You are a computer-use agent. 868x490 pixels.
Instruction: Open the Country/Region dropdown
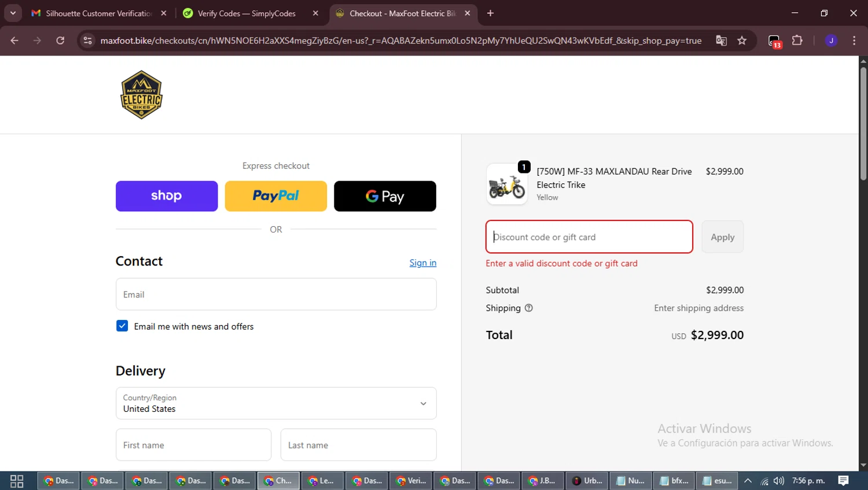(276, 403)
